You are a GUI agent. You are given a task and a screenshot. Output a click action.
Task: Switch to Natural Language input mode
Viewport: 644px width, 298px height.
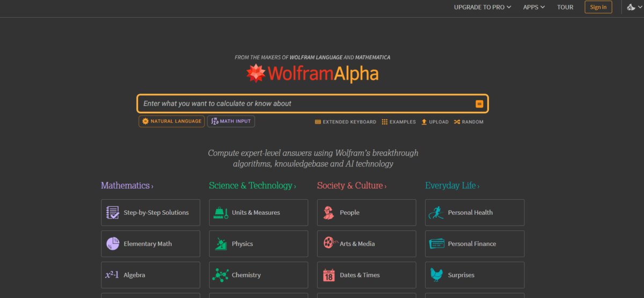[x=172, y=121]
